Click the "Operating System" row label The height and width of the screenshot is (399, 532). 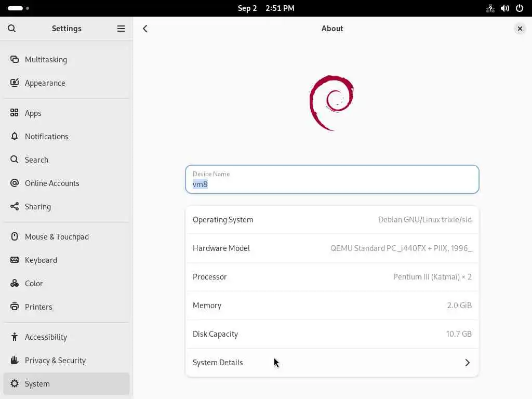tap(223, 220)
